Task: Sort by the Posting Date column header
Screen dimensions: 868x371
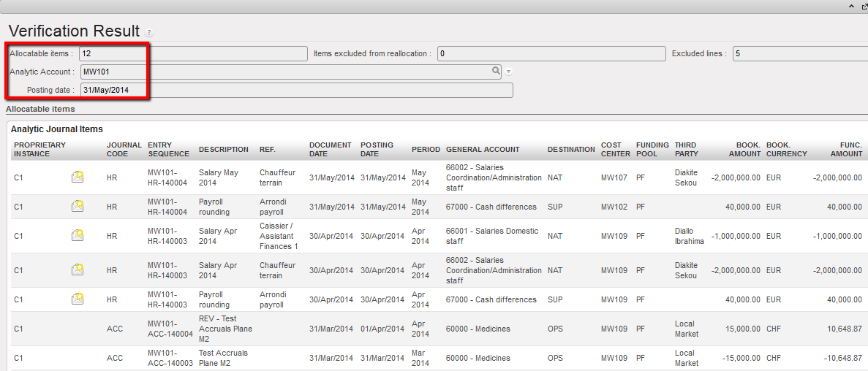Action: [x=377, y=149]
